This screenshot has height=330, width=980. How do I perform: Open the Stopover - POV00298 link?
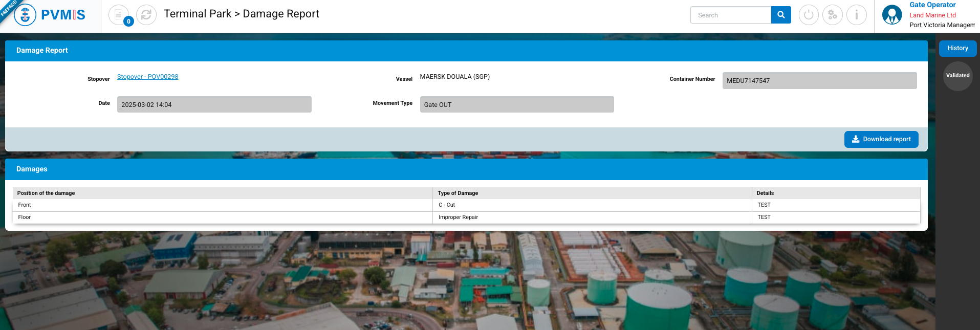[147, 77]
